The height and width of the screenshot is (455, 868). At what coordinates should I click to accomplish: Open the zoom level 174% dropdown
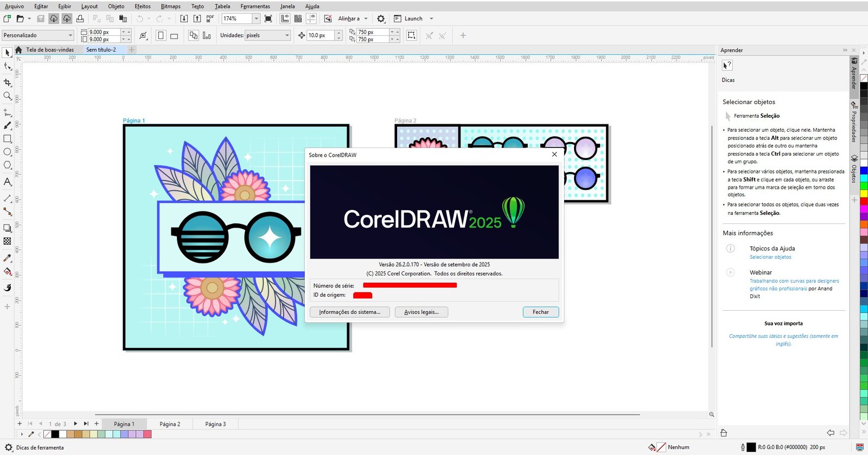256,18
